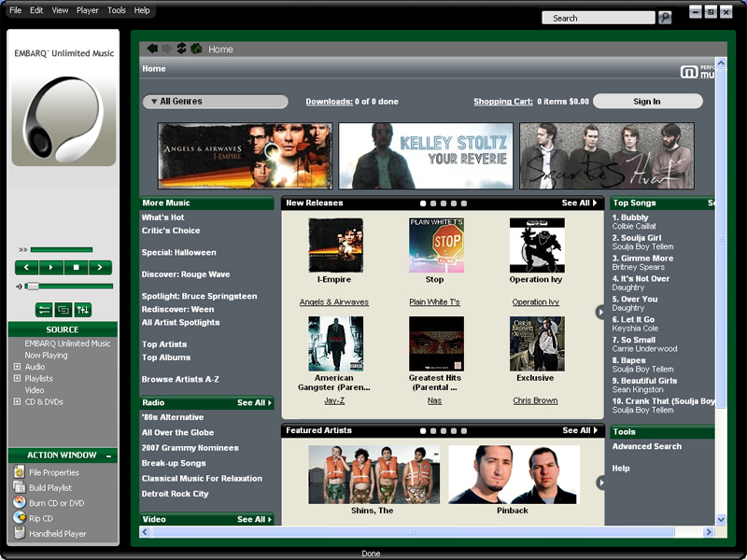Select the first New Releases page dot
Screen dimensions: 747x560
[423, 203]
